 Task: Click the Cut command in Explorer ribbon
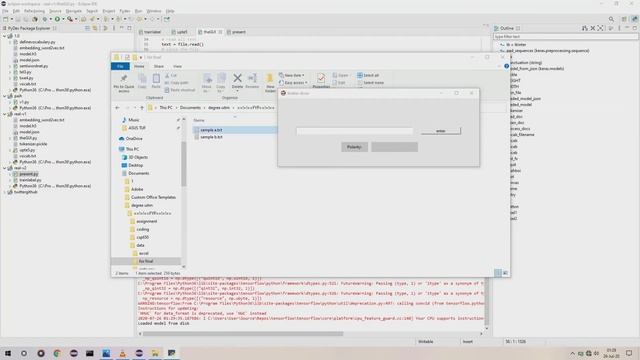(171, 76)
